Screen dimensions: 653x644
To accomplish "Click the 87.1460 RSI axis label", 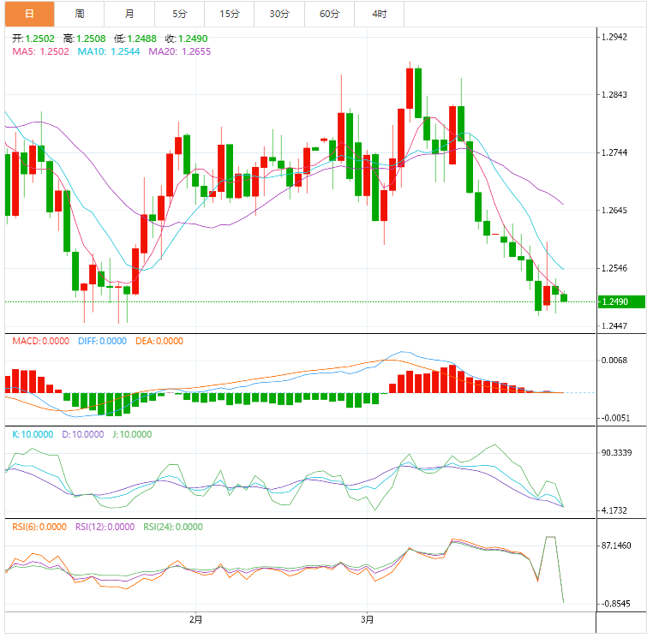I will coord(616,546).
